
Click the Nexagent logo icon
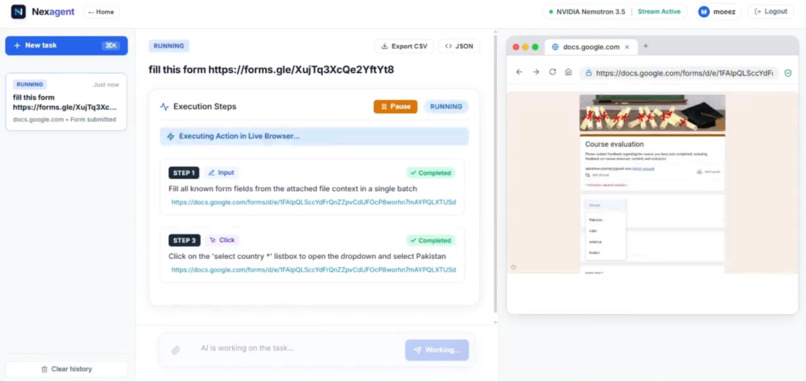pos(19,12)
